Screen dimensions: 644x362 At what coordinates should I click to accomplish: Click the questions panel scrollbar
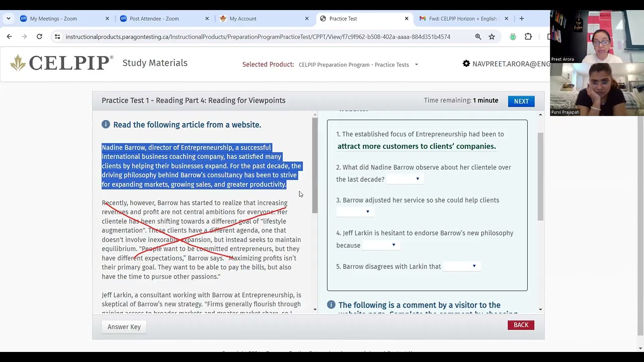tap(540, 176)
